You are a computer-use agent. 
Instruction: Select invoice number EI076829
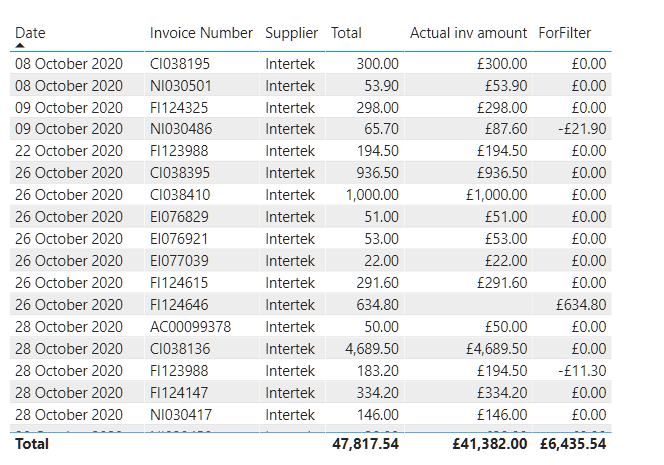click(179, 217)
